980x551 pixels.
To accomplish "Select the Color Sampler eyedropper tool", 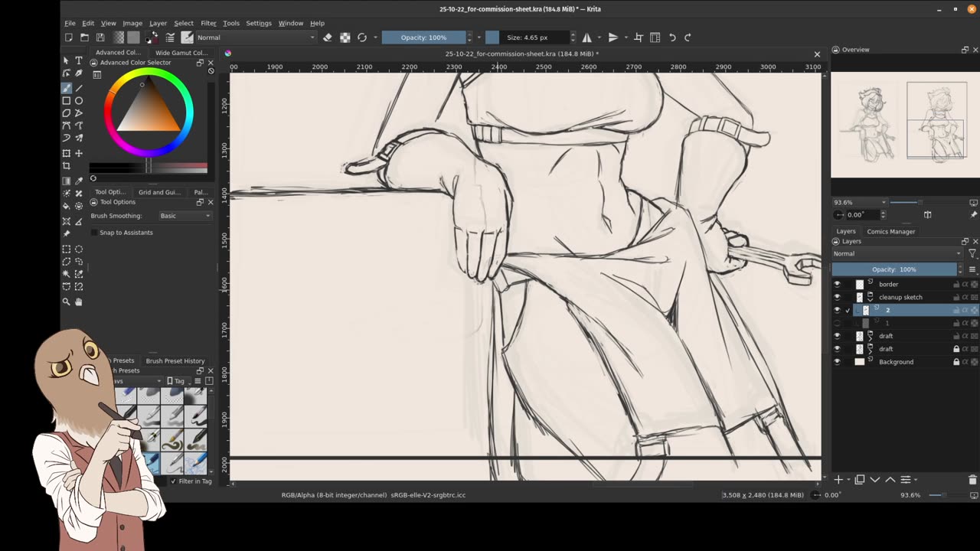I will (x=79, y=181).
